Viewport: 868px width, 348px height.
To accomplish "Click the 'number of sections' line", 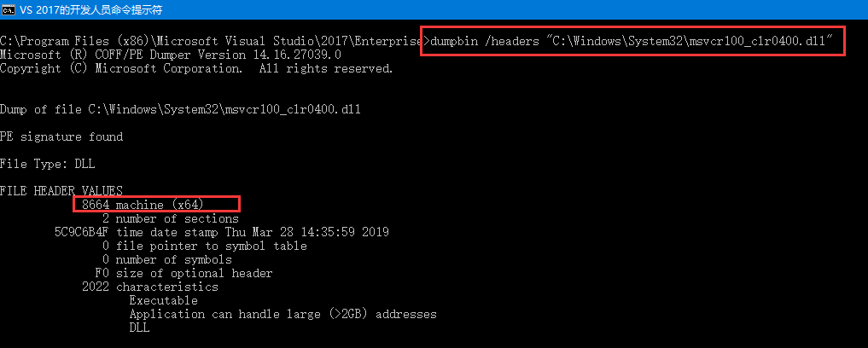I will click(x=171, y=218).
